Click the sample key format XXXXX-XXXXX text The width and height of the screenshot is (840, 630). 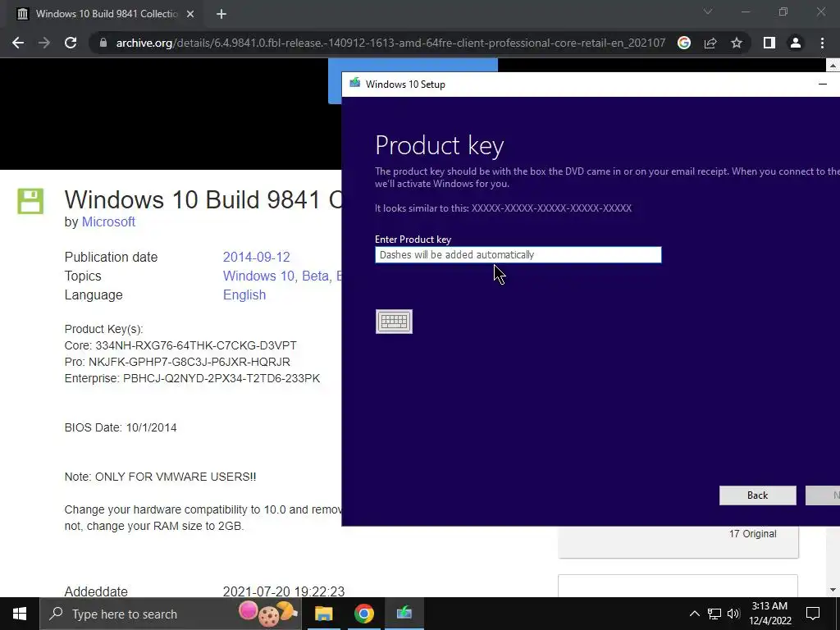tap(551, 208)
